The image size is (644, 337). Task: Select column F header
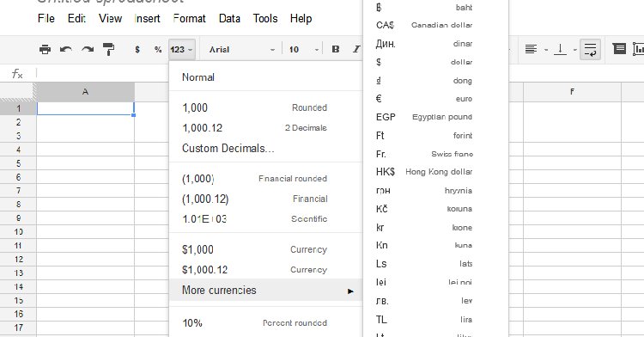pos(572,92)
